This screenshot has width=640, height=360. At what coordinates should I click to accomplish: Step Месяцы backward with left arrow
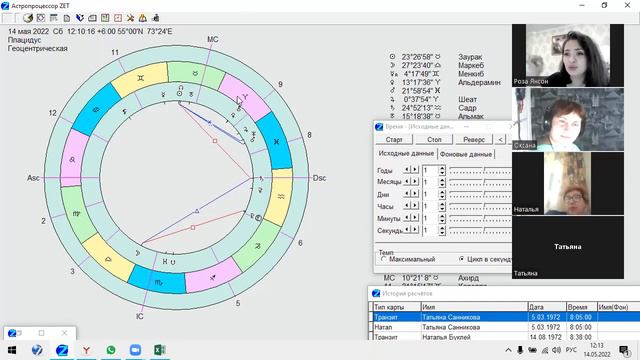[x=407, y=181]
